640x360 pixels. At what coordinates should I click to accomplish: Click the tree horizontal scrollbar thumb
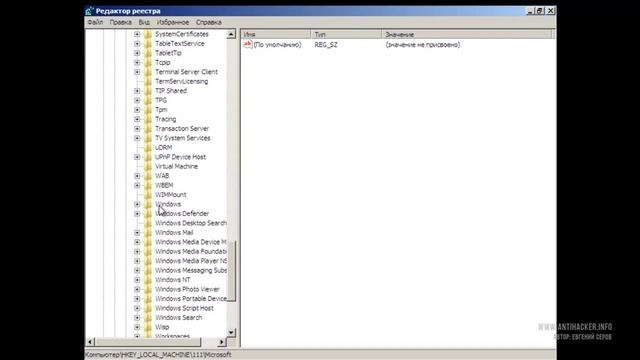pyautogui.click(x=148, y=342)
